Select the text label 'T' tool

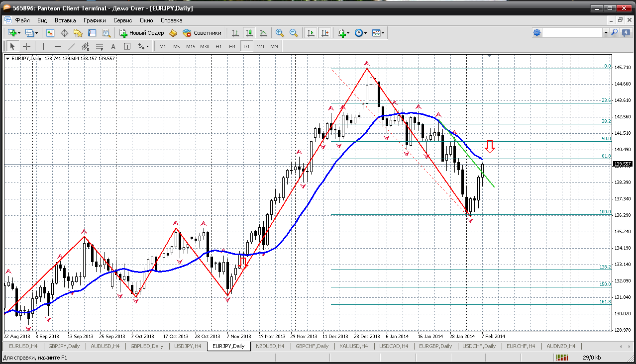point(127,46)
